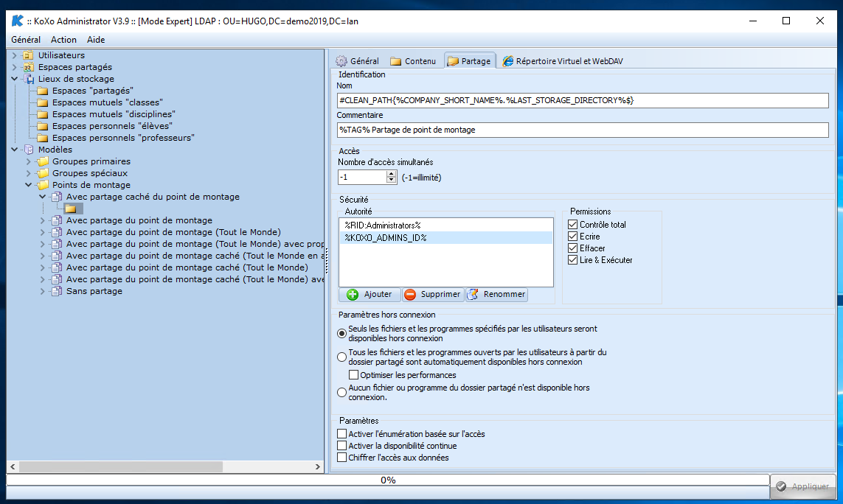Enable Activer l'énumération basée sur l'accès
843x504 pixels.
click(342, 433)
